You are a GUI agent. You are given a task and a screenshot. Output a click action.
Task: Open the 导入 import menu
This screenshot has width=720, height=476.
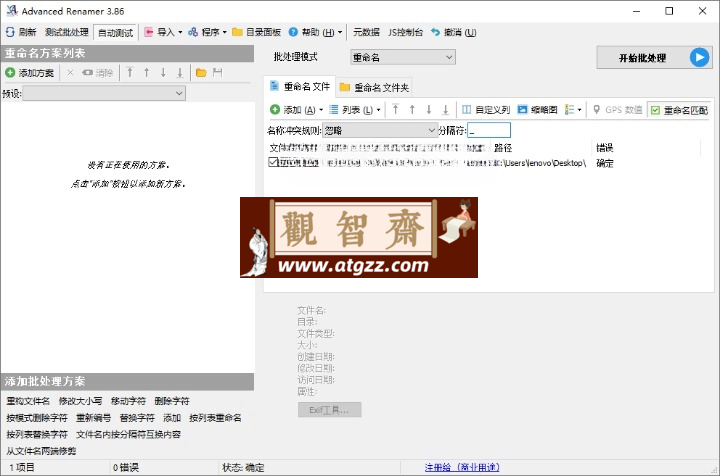point(163,32)
